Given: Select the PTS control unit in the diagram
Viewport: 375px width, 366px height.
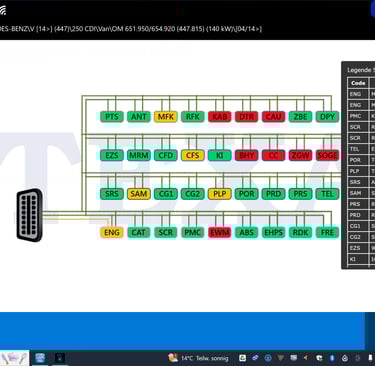Looking at the screenshot, I should (x=112, y=117).
